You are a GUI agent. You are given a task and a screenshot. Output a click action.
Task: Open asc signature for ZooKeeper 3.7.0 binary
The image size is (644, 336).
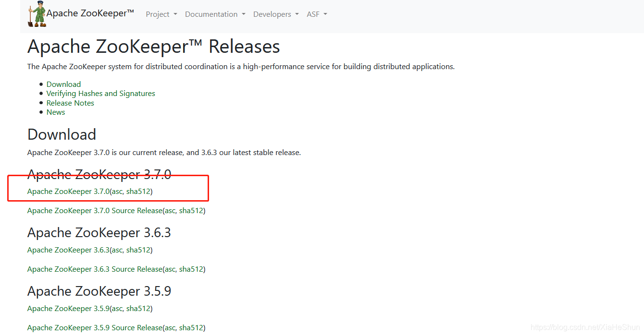coord(117,192)
